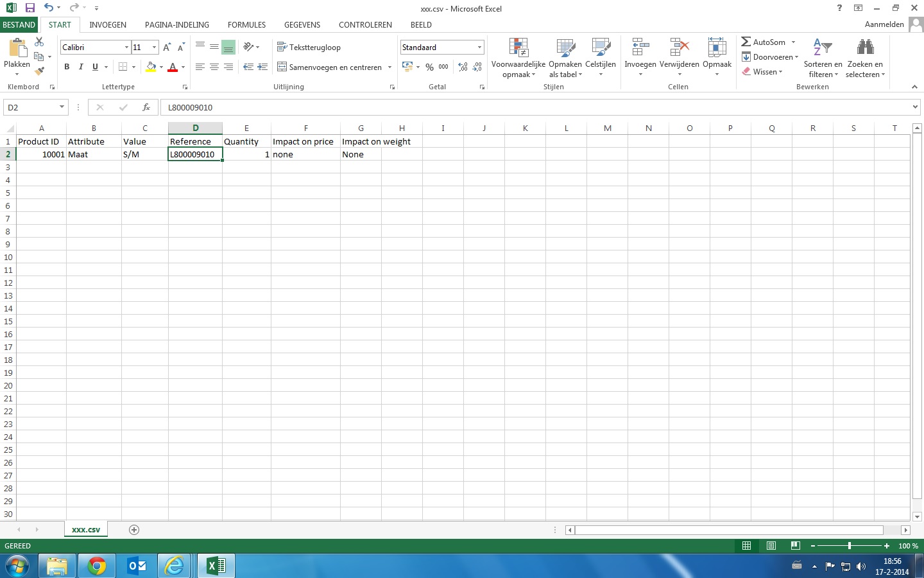This screenshot has height=578, width=924.
Task: Click the Format Painter brush icon
Action: tap(39, 71)
